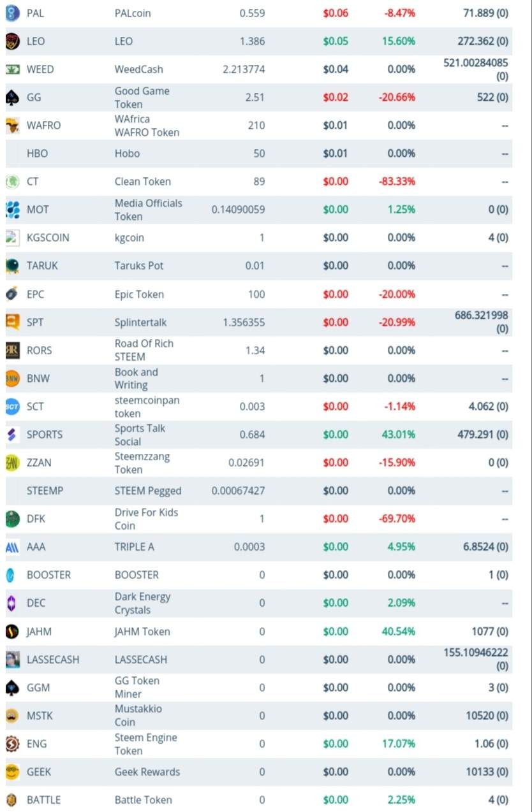Click the Dark Energy Crystals icon
This screenshot has width=532, height=812.
(11, 603)
